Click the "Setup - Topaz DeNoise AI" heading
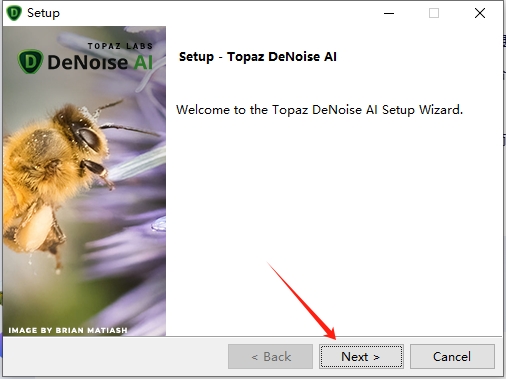The image size is (506, 379). coord(258,57)
